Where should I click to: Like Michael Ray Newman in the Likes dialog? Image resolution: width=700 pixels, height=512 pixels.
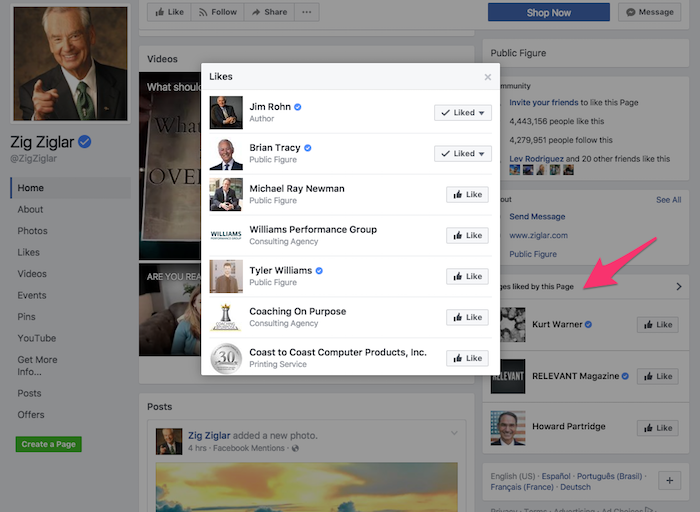point(467,195)
